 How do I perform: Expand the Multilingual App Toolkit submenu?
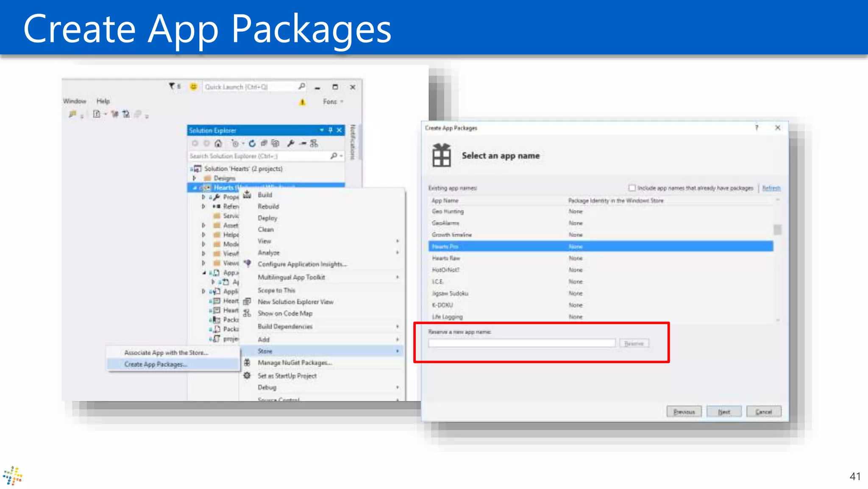tap(397, 277)
